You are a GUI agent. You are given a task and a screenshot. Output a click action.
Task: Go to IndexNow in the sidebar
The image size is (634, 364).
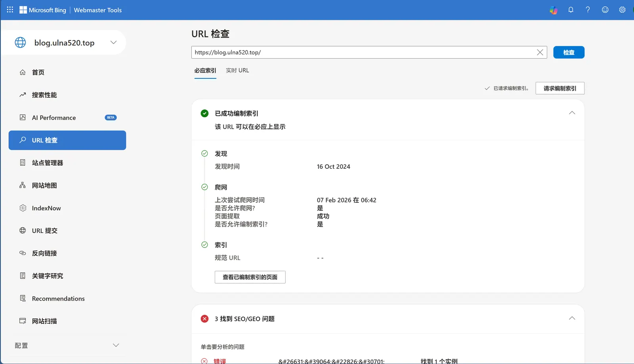click(x=46, y=208)
